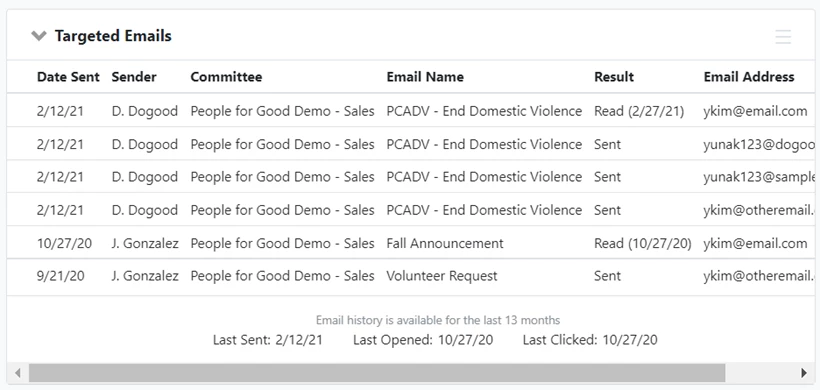This screenshot has width=820, height=390.
Task: Click Sent result in Volunteer Request row
Action: pyautogui.click(x=607, y=276)
